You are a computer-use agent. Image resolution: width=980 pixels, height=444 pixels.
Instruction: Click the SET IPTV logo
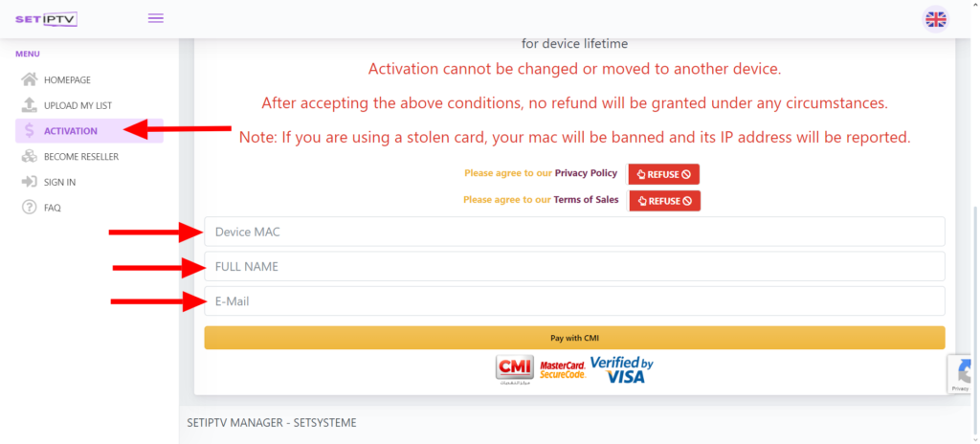point(46,19)
